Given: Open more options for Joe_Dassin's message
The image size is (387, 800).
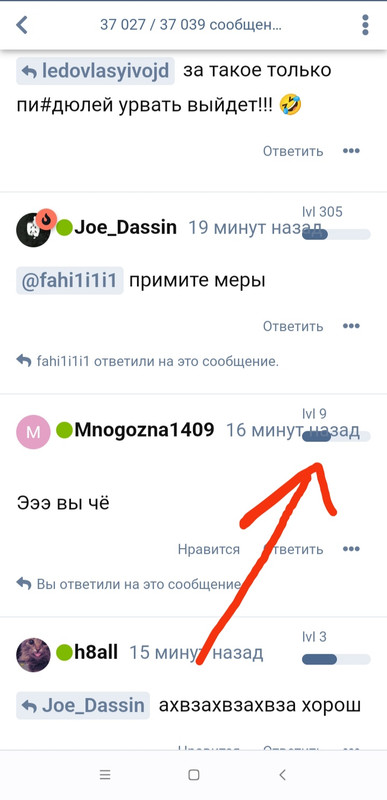Looking at the screenshot, I should [x=351, y=326].
